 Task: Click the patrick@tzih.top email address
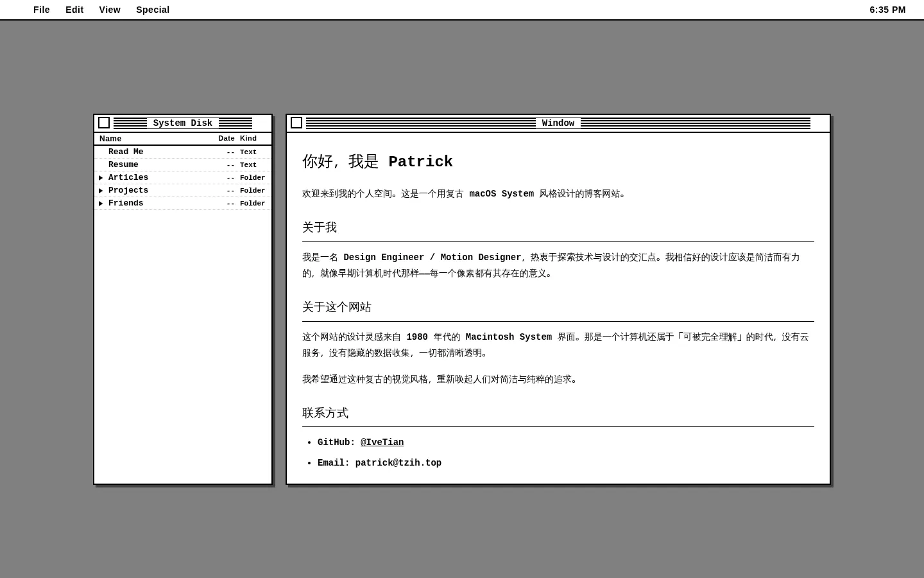[x=398, y=463]
